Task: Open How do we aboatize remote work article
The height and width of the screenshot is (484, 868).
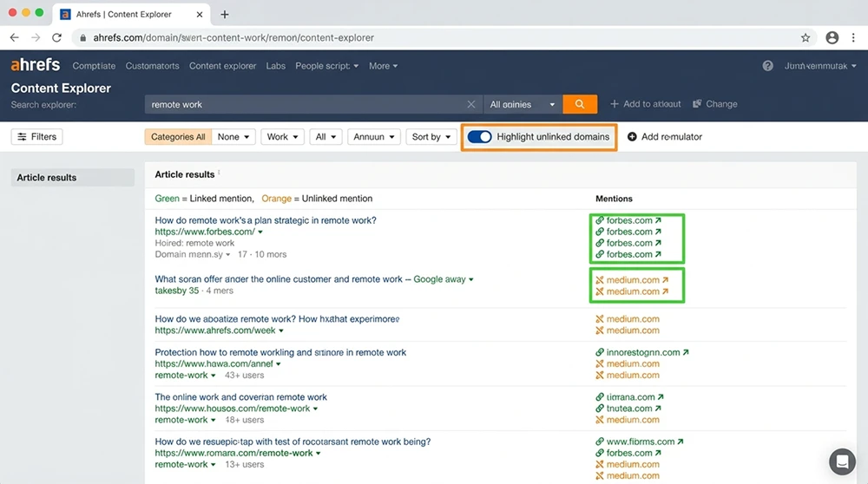Action: pos(277,319)
